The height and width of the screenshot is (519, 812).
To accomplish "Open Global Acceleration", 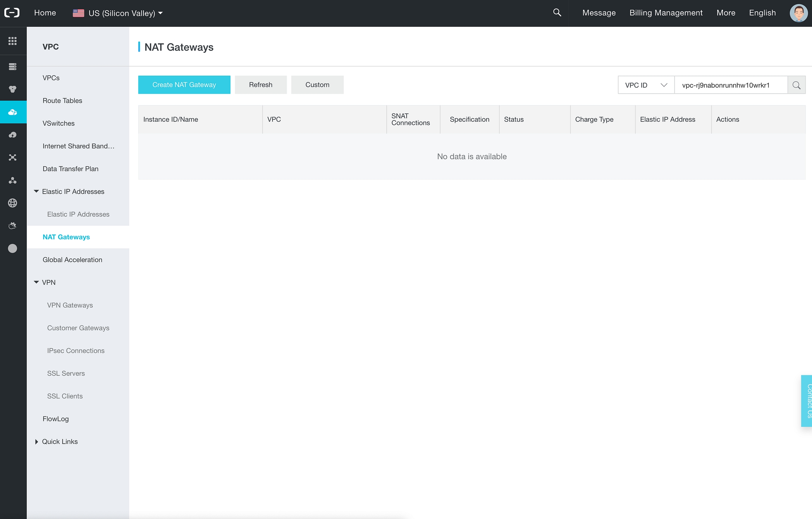I will point(72,259).
